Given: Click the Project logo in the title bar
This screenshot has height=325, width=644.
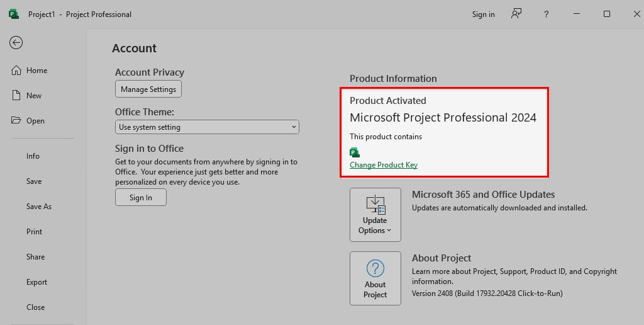Looking at the screenshot, I should pos(14,14).
